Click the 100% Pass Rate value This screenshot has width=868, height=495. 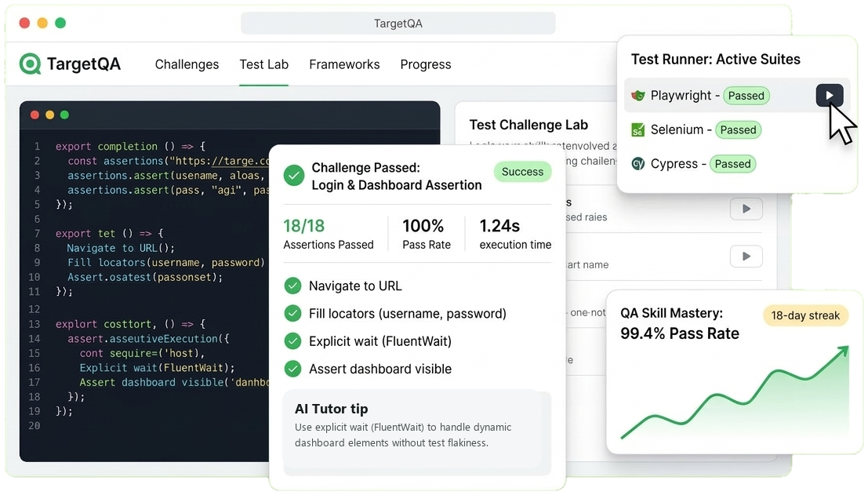423,226
